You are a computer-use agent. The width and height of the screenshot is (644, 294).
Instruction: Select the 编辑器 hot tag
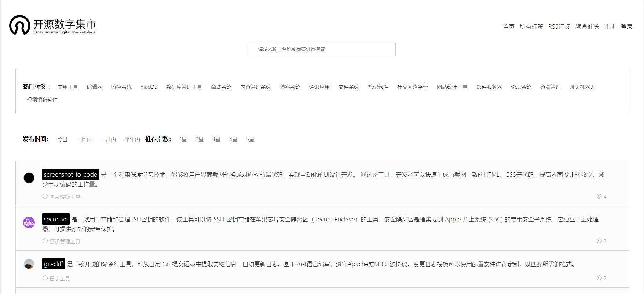tap(95, 87)
